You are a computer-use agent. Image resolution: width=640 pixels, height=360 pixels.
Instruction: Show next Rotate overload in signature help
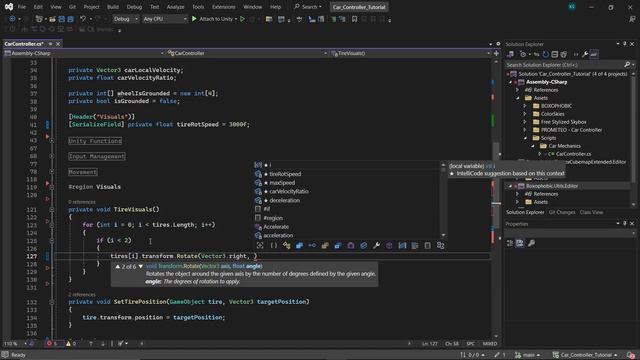pyautogui.click(x=141, y=267)
